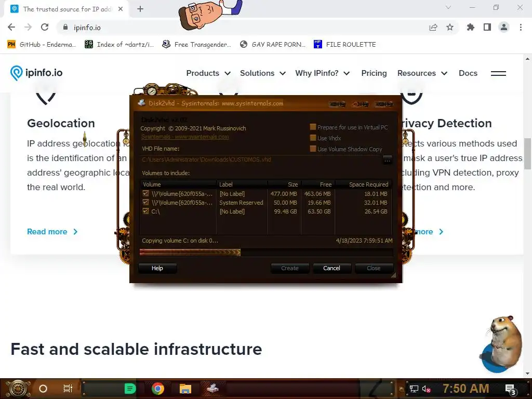Browse for VHD file location
This screenshot has height=399, width=532.
point(387,160)
